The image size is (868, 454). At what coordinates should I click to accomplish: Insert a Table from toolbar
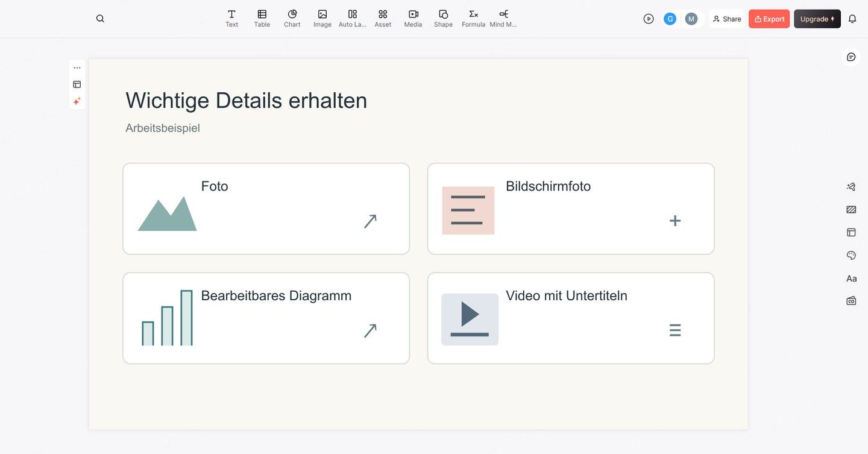tap(262, 18)
